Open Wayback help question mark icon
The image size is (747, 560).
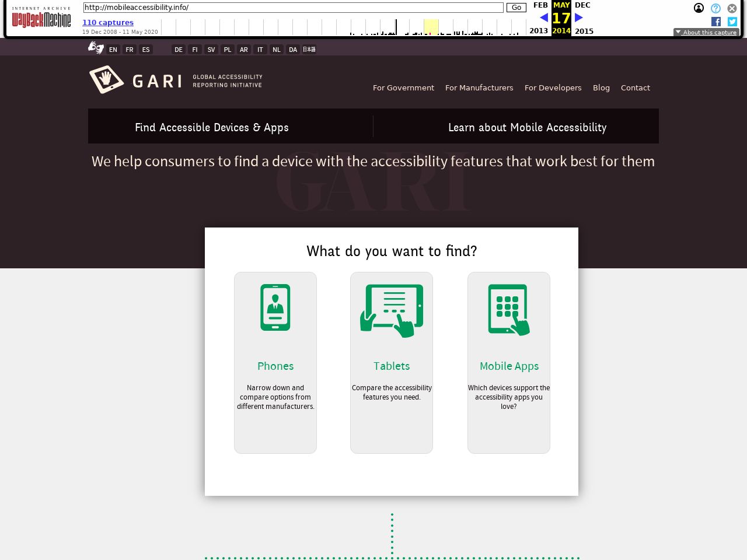coord(715,8)
